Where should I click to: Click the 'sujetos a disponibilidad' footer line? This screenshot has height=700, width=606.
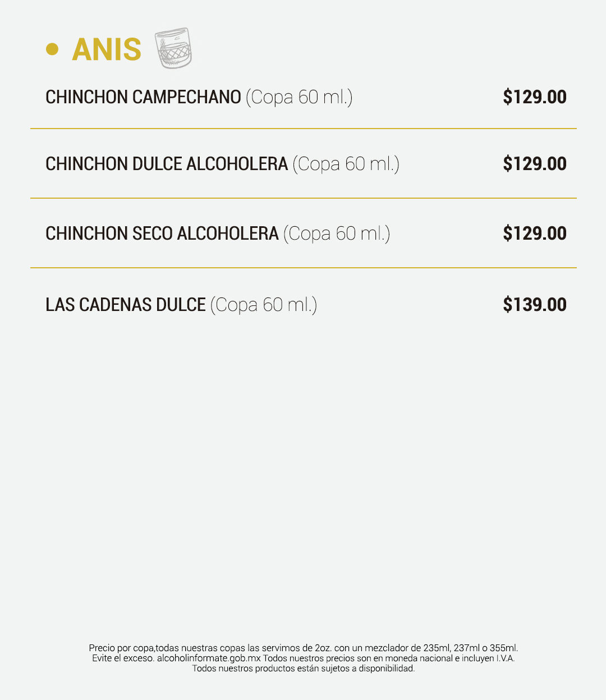[303, 669]
